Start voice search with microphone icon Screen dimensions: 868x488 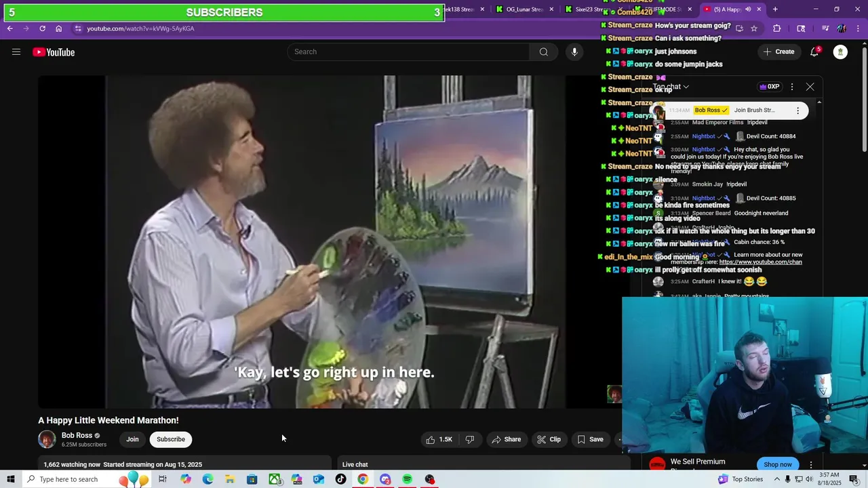point(574,52)
